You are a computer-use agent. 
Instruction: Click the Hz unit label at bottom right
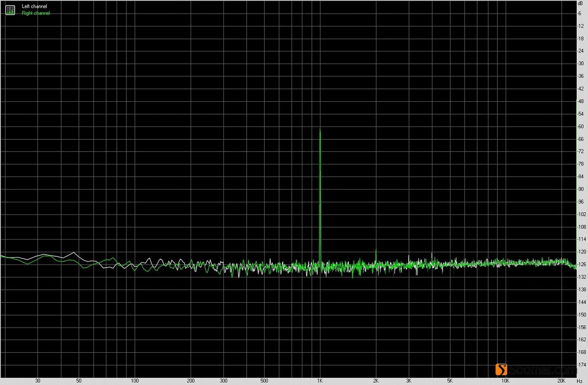tap(580, 380)
